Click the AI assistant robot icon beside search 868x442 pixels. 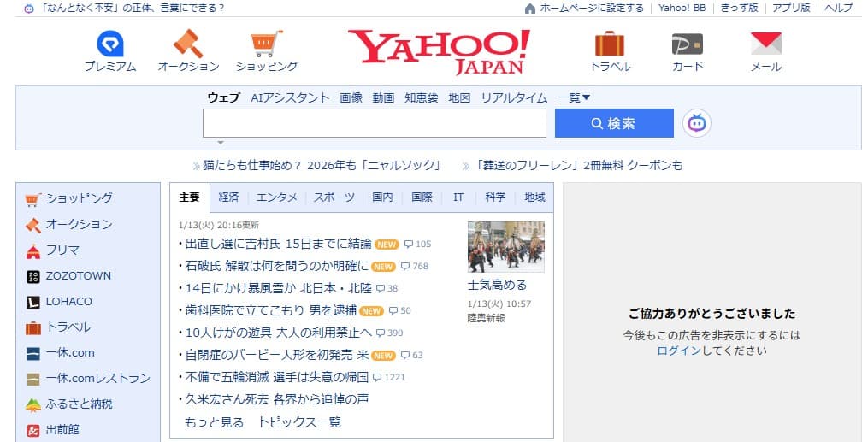[696, 123]
